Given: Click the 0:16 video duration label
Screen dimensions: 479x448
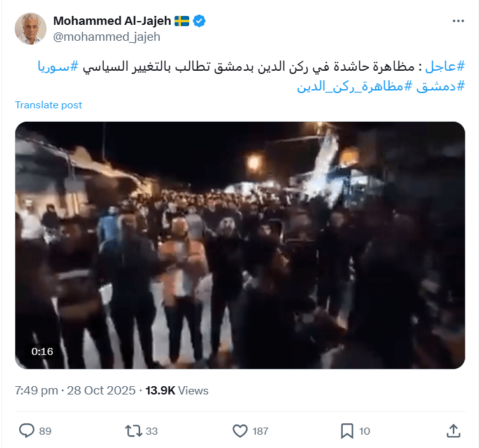Looking at the screenshot, I should pyautogui.click(x=42, y=351).
